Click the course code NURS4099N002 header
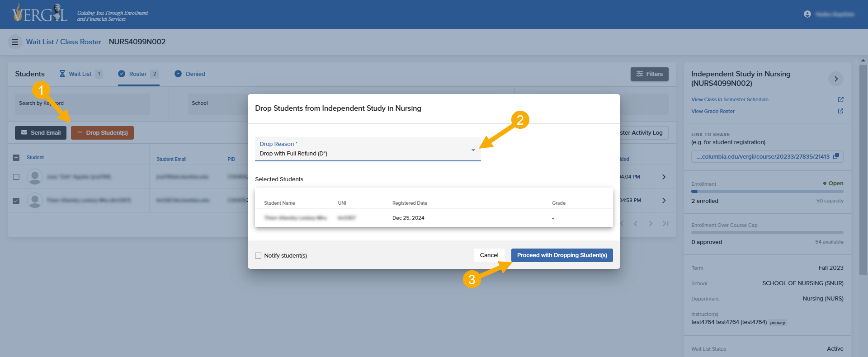The width and height of the screenshot is (868, 357). click(x=137, y=42)
